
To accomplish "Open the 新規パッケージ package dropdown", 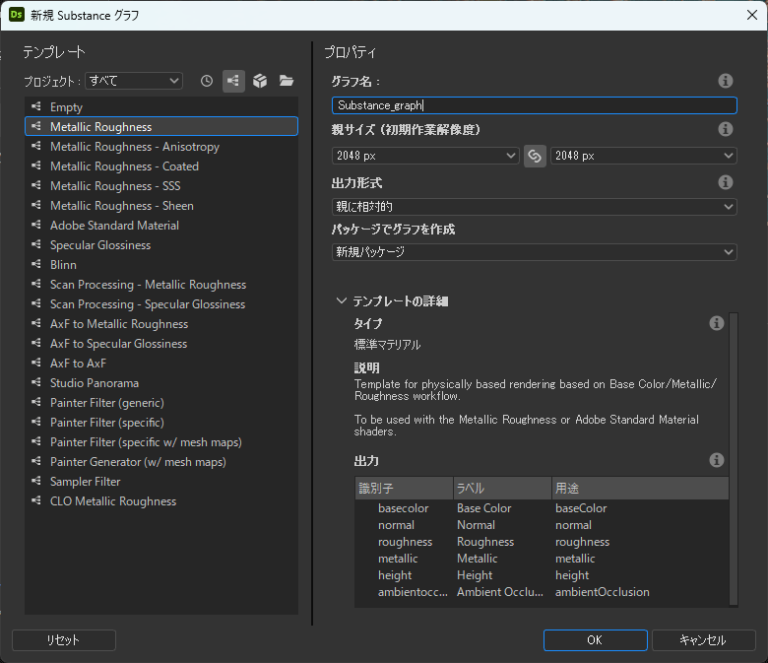I will click(x=534, y=252).
